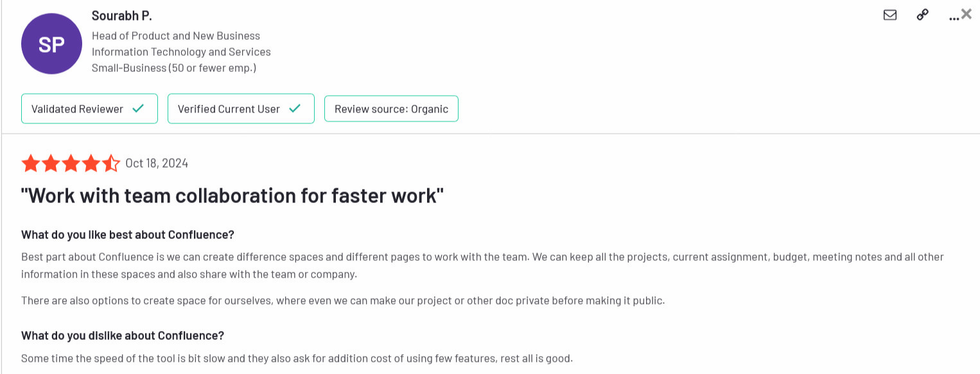
Task: Click the checkmark inside Validated Reviewer badge
Action: [x=137, y=109]
